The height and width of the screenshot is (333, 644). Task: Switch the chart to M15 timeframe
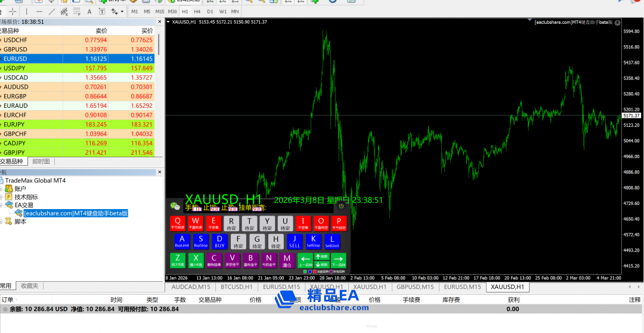click(159, 11)
